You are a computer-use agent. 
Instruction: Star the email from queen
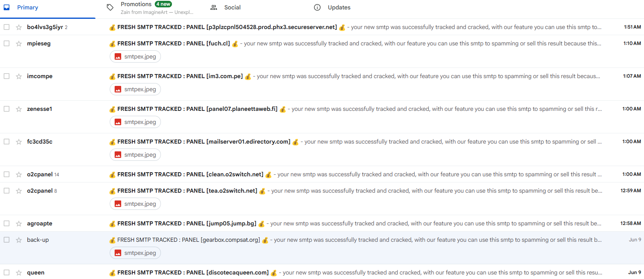click(x=19, y=272)
